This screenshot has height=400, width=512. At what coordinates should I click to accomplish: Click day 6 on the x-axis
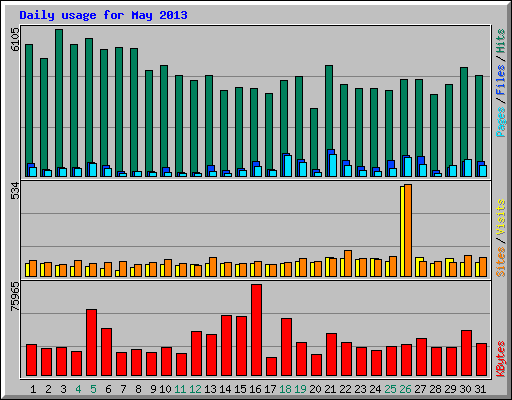(108, 389)
